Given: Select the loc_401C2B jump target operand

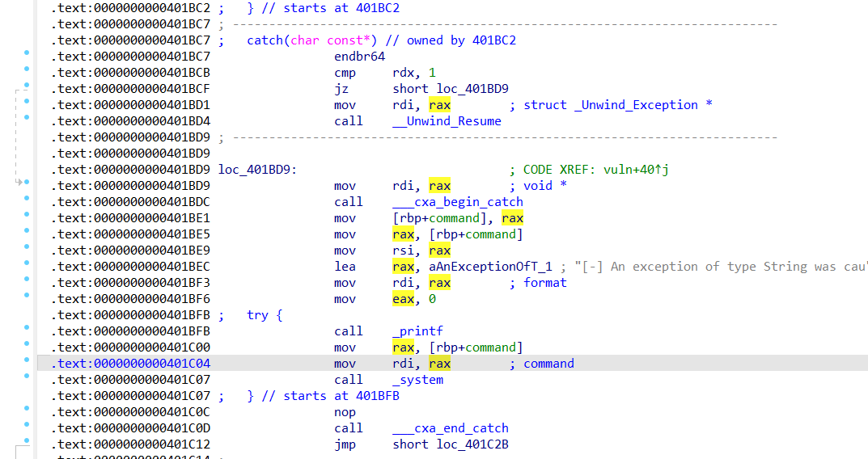Looking at the screenshot, I should [x=474, y=444].
